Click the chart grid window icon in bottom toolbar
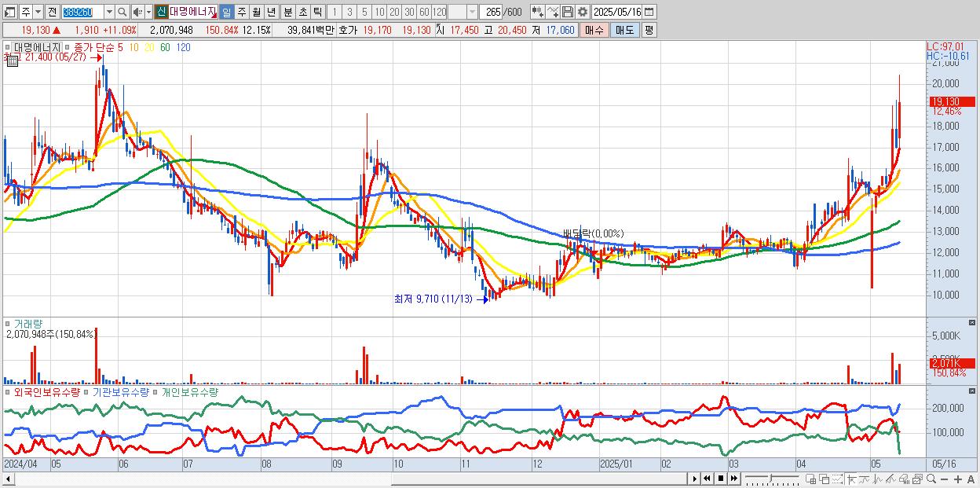 pyautogui.click(x=810, y=479)
